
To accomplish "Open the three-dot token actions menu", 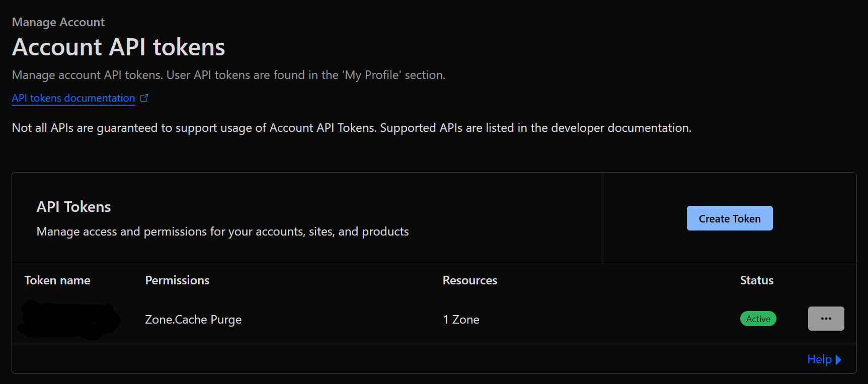I will [826, 319].
